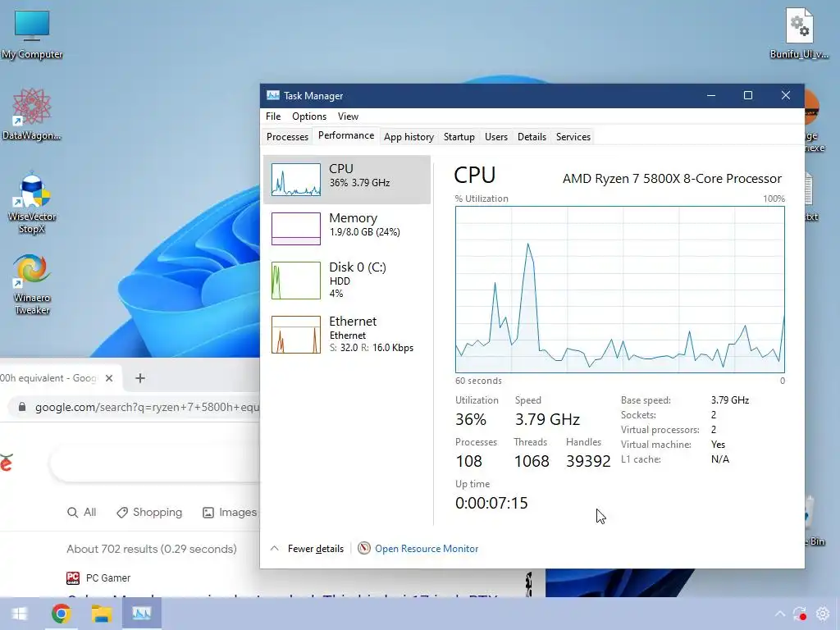Click the Google search box in Chrome

155,463
